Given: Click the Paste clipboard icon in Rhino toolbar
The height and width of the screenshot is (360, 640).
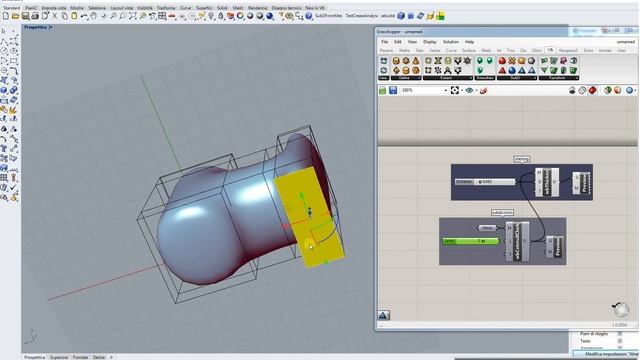Looking at the screenshot, I should click(74, 16).
